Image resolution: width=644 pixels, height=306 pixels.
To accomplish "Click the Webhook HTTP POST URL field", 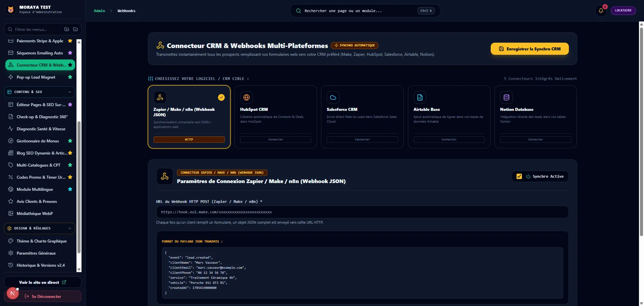I will [362, 212].
